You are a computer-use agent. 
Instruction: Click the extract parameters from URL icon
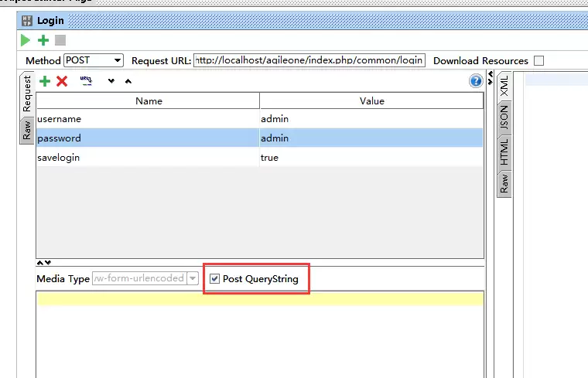86,80
